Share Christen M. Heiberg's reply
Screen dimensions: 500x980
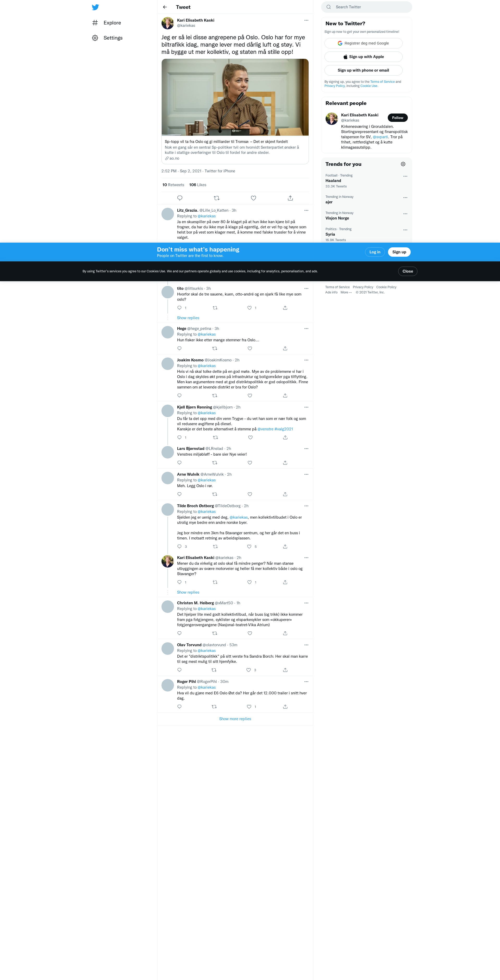(x=285, y=634)
